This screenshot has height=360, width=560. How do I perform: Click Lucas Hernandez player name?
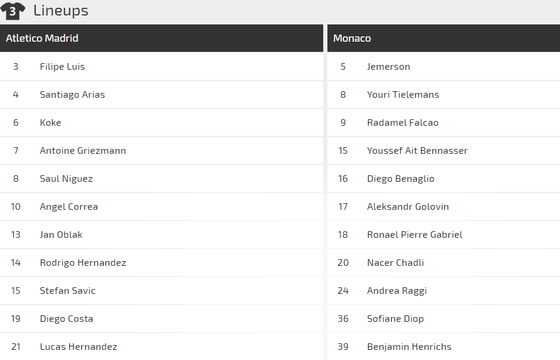(x=78, y=347)
